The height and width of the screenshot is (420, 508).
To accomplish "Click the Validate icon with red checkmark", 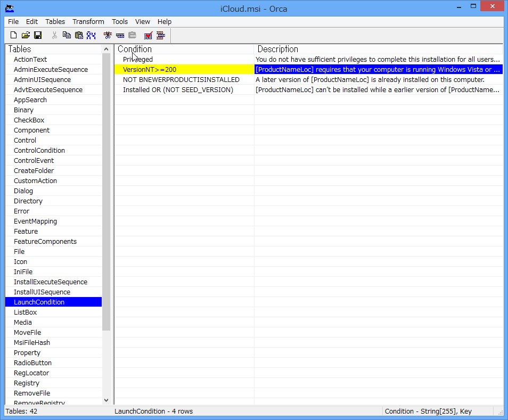I will coord(149,35).
